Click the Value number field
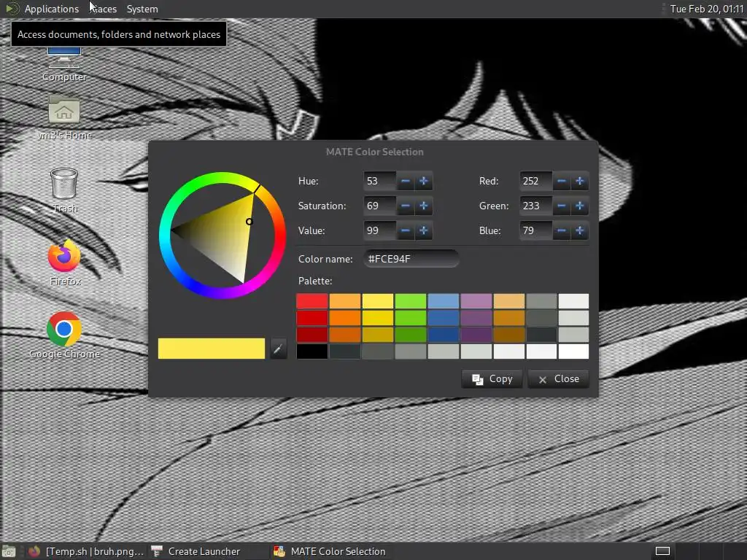The image size is (747, 560). tap(379, 230)
